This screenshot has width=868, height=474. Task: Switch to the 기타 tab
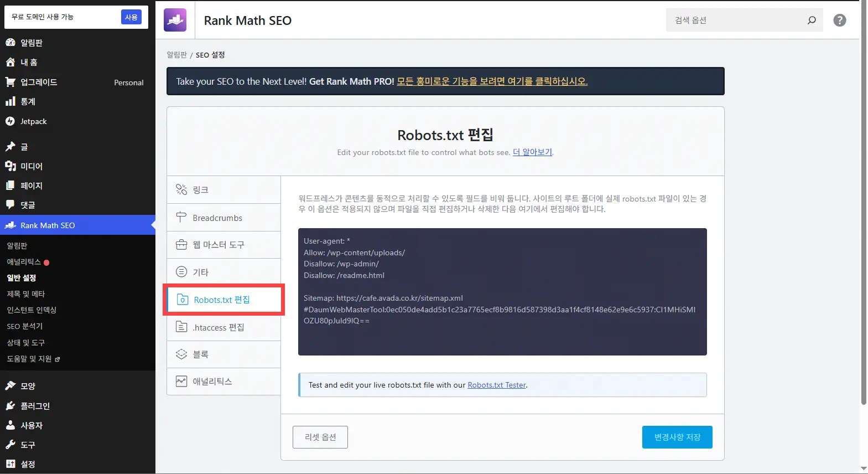coord(224,272)
